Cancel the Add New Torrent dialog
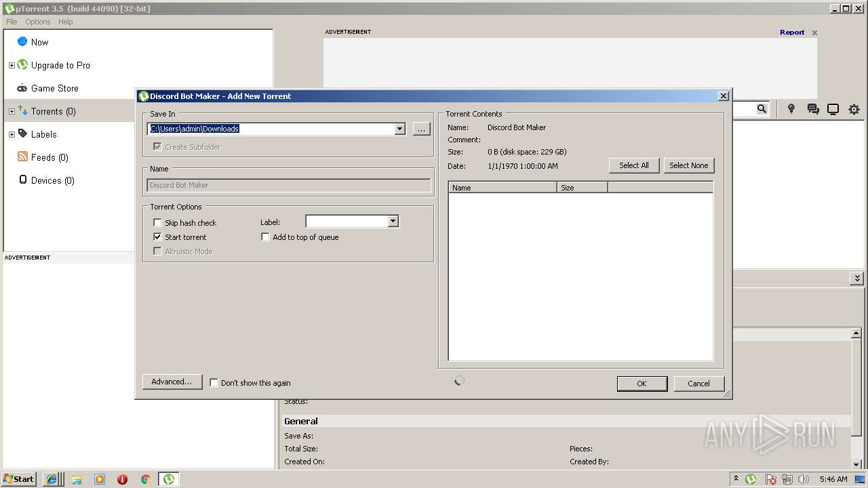This screenshot has width=868, height=488. (698, 384)
